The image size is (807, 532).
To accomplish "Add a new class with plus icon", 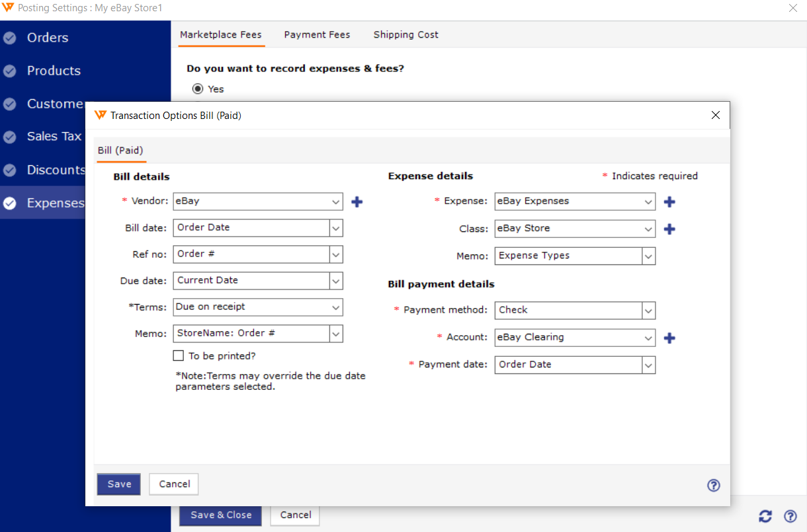I will 669,229.
